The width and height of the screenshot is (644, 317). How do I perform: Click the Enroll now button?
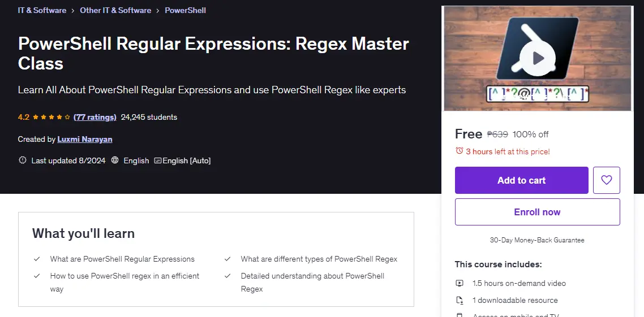click(537, 212)
